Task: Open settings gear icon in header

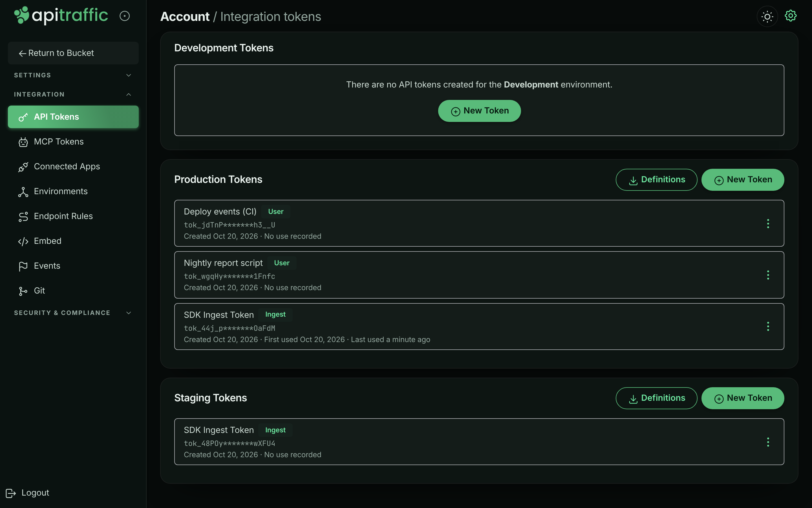Action: click(x=791, y=16)
